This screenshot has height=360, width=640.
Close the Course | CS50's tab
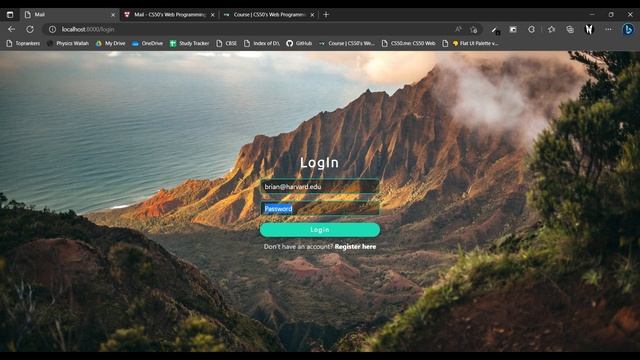click(312, 15)
